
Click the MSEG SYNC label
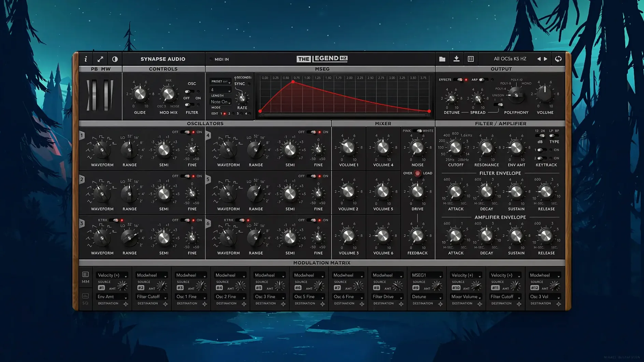pyautogui.click(x=240, y=84)
